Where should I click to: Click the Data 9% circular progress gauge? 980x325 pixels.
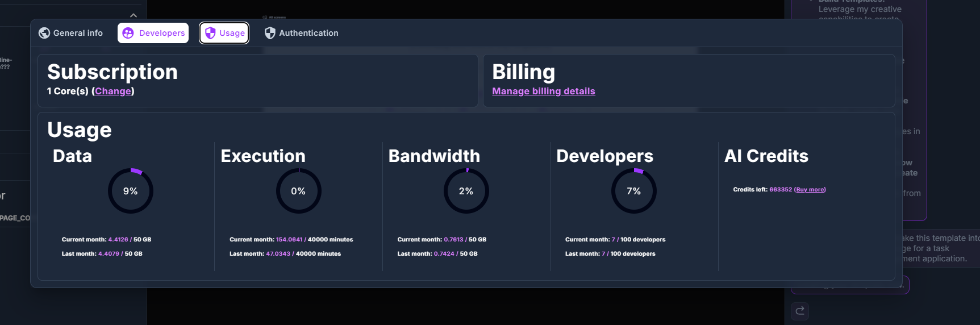(131, 191)
